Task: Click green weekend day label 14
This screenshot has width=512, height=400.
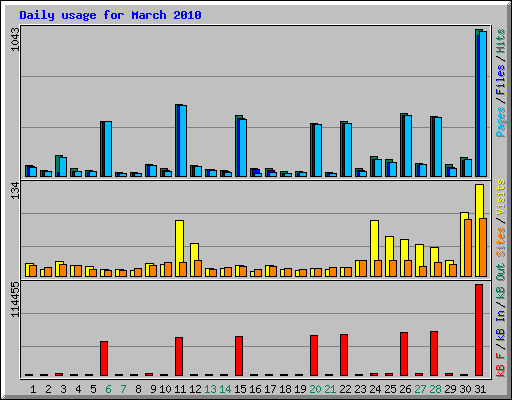Action: [x=225, y=389]
